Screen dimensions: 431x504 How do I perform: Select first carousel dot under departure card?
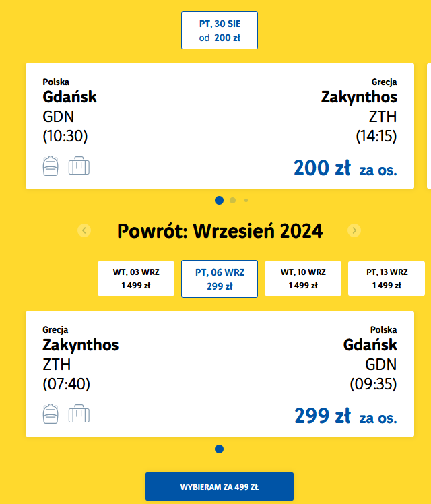pyautogui.click(x=219, y=201)
